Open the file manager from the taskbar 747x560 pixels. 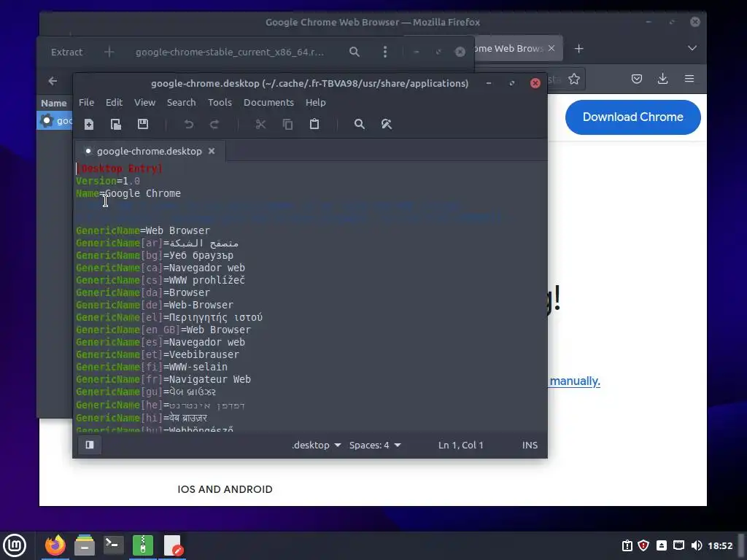click(x=85, y=545)
